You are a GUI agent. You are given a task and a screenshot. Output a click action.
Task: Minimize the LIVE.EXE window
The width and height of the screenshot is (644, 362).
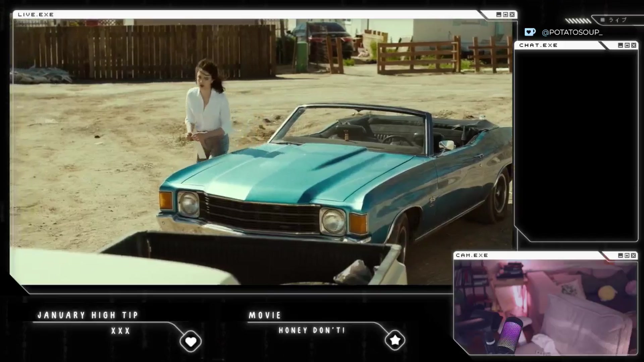[x=499, y=14]
